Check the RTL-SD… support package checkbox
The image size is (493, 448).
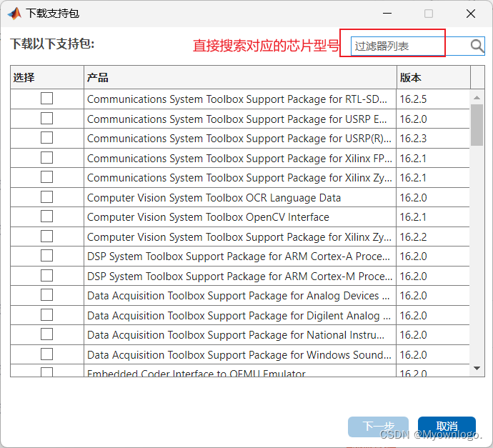point(46,99)
